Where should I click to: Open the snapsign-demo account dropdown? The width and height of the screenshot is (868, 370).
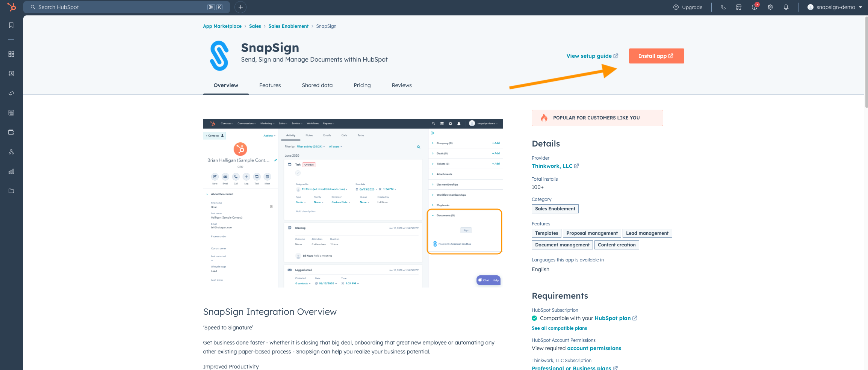[x=835, y=7]
